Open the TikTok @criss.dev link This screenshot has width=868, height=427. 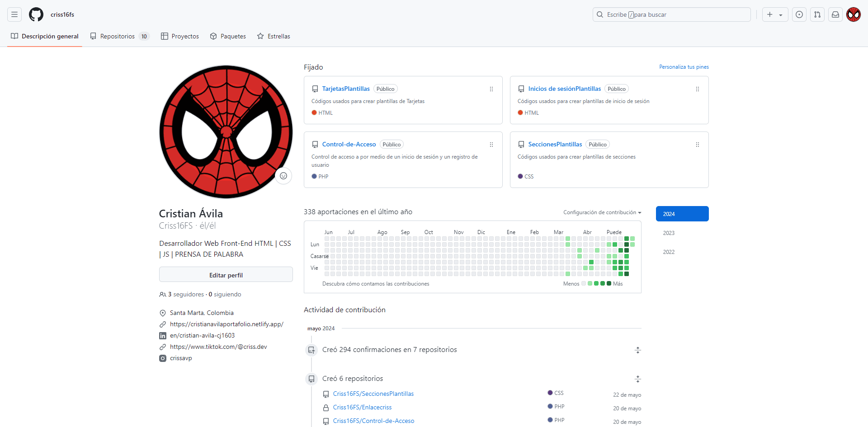pyautogui.click(x=218, y=347)
